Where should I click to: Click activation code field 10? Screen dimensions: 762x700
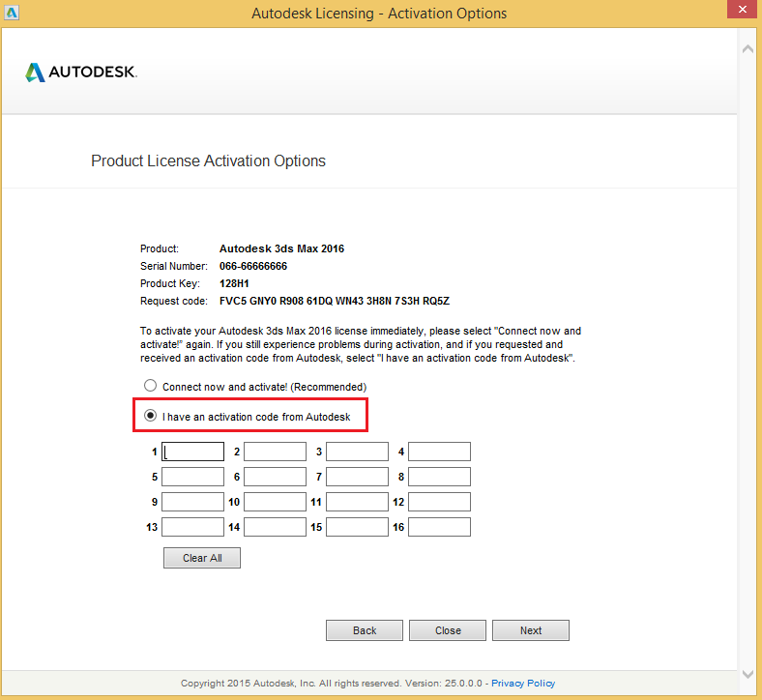[275, 502]
